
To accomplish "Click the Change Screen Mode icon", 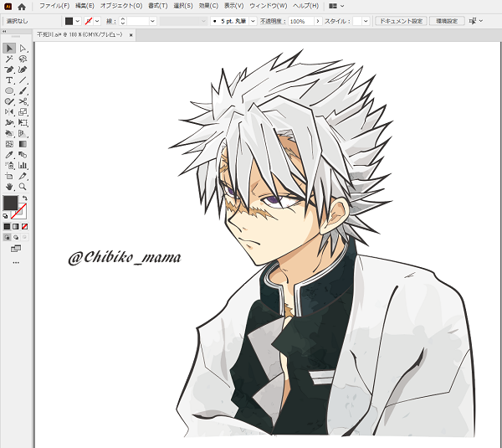I will click(16, 249).
